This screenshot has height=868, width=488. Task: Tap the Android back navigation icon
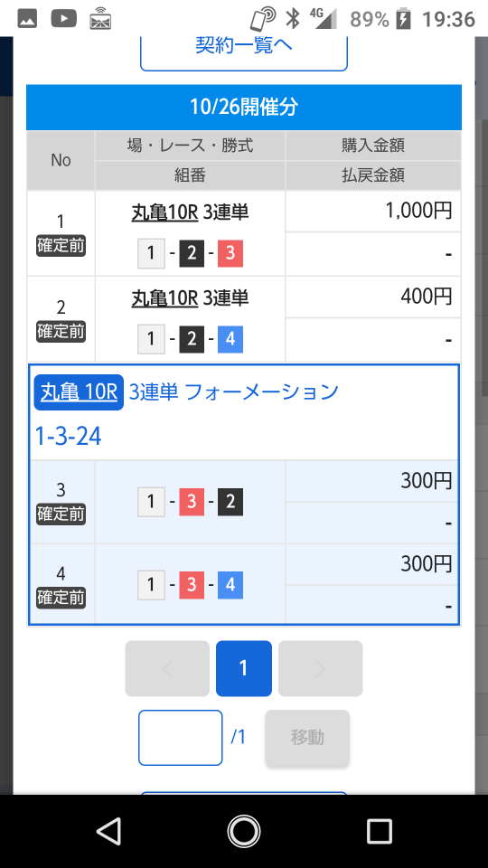click(x=109, y=831)
